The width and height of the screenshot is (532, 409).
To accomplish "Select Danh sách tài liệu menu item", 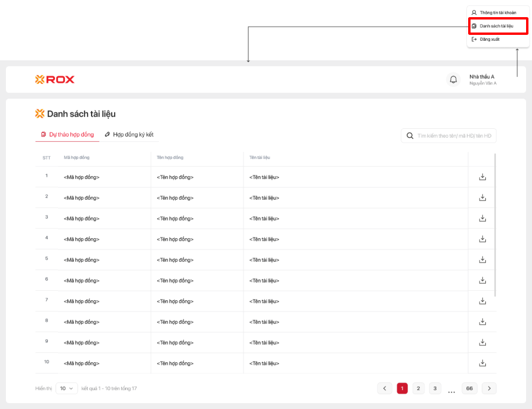I will click(496, 26).
